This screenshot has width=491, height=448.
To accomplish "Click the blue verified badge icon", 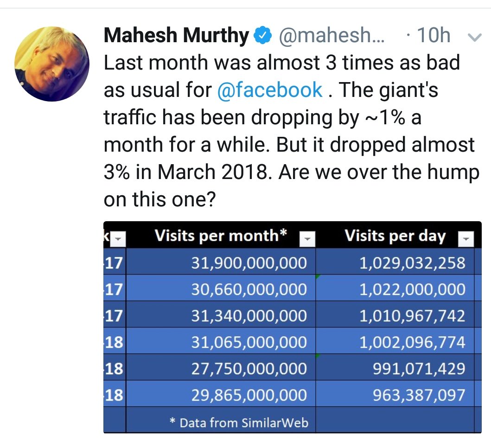I will (263, 36).
